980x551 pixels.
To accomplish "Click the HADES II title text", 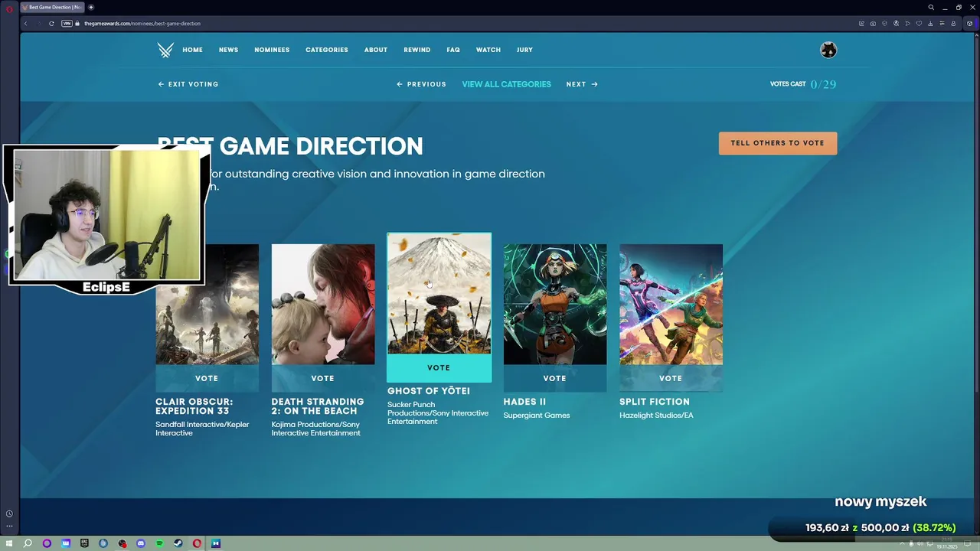I will 524,402.
